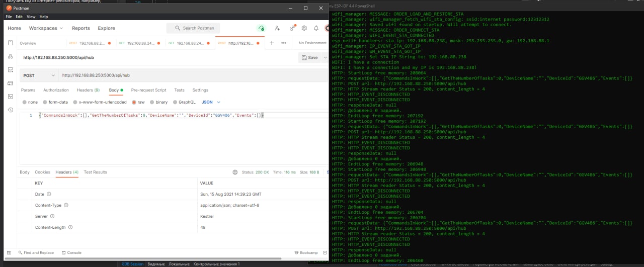Viewport: 644px width, 267px height.
Task: Open the Mock Servers sidebar icon
Action: point(10,83)
